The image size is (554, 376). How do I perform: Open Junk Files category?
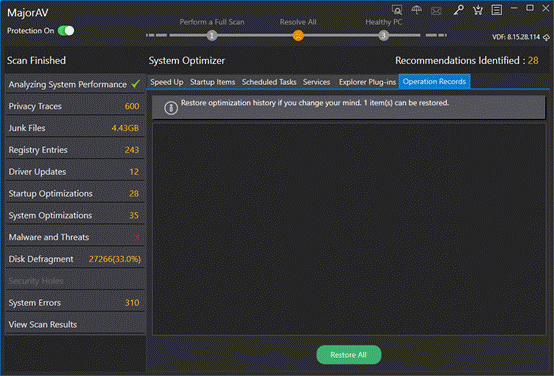75,128
